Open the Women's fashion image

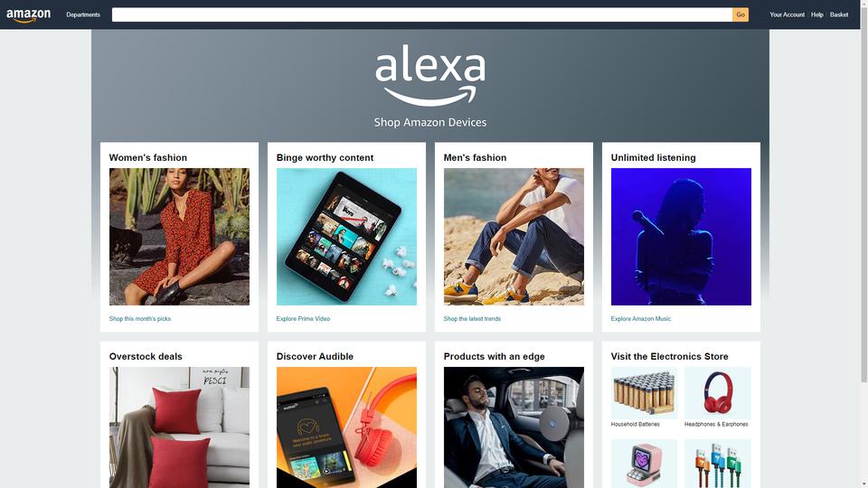pos(179,237)
